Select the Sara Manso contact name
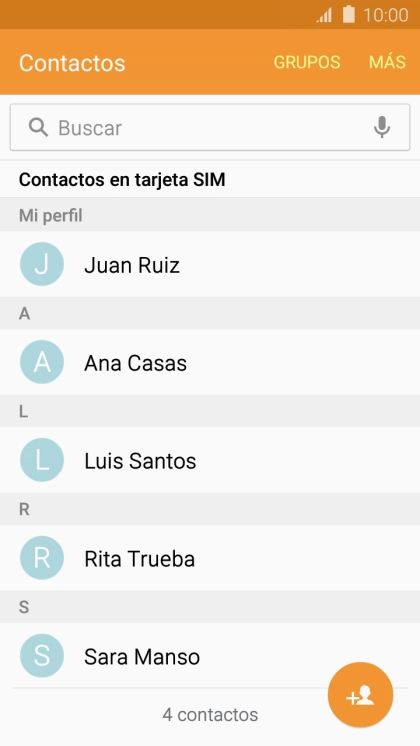The height and width of the screenshot is (746, 420). coord(142,657)
